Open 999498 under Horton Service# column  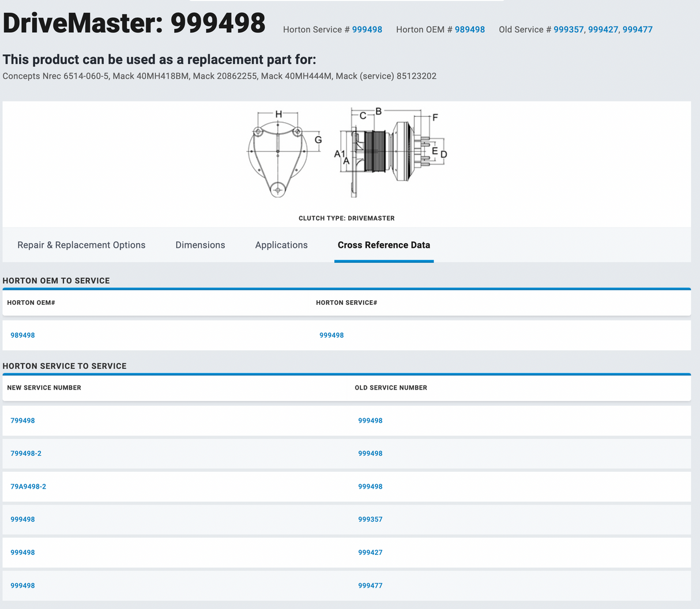pos(332,335)
